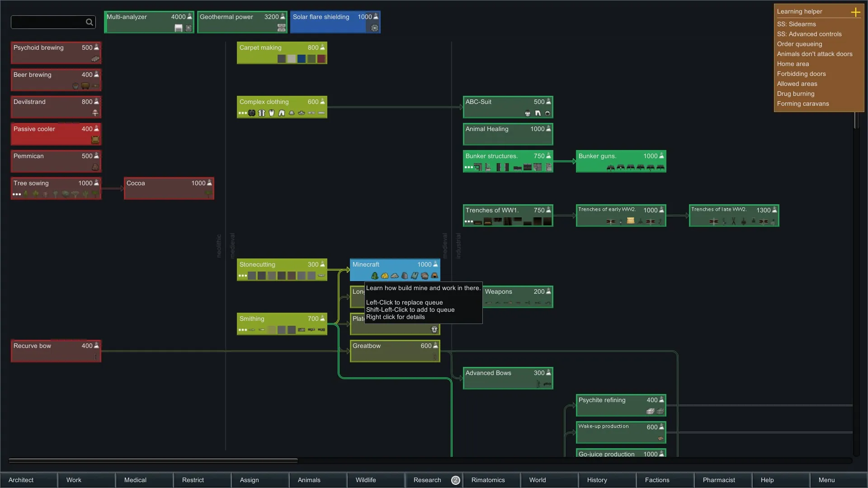Click the beer barrel icon in Beer brewing

[x=85, y=86]
